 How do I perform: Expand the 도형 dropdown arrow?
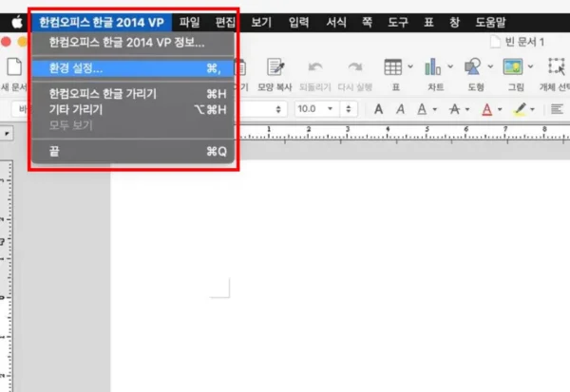490,66
